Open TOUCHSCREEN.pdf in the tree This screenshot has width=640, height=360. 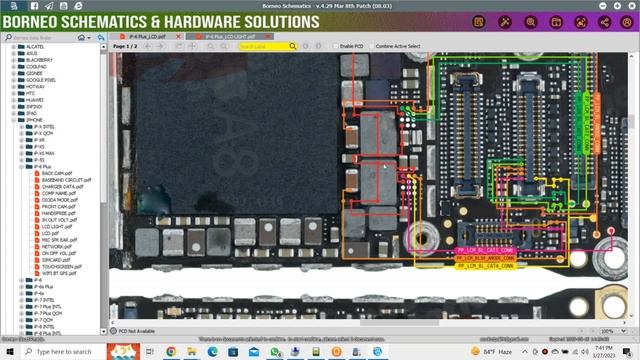62,267
